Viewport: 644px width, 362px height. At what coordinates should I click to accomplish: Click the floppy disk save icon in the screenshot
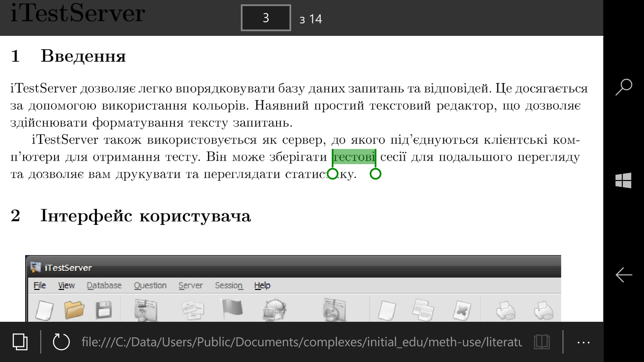tap(104, 310)
